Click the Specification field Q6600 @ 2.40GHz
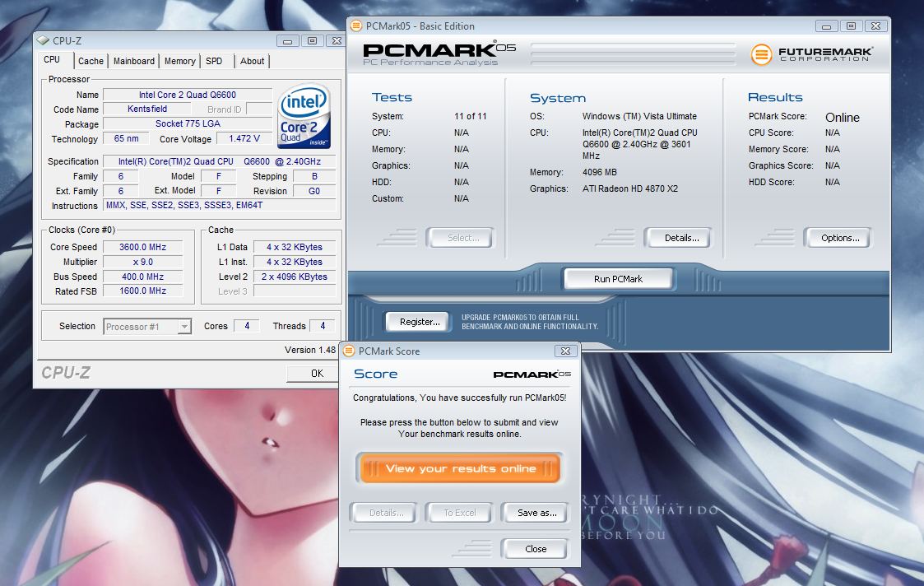Image resolution: width=924 pixels, height=586 pixels. tap(219, 161)
